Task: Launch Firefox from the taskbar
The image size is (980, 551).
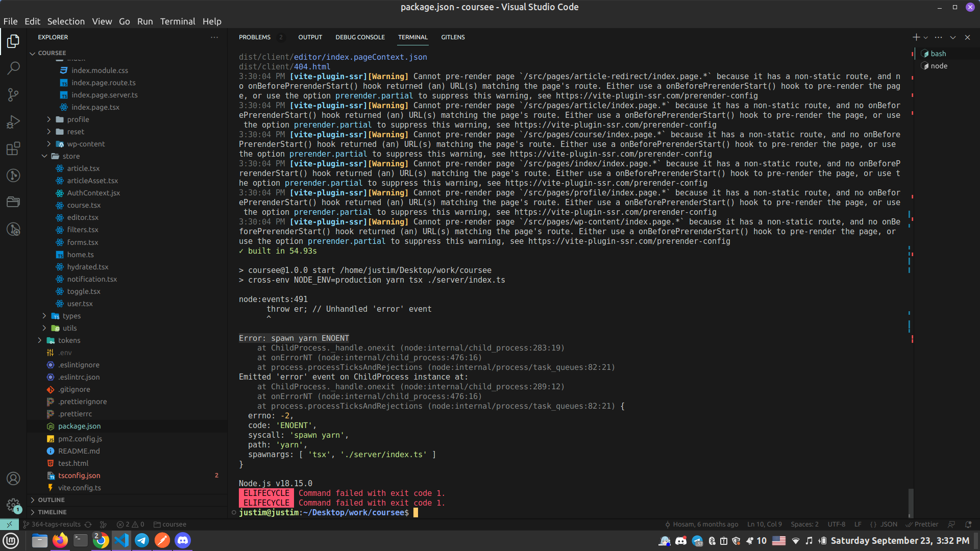Action: [x=60, y=540]
